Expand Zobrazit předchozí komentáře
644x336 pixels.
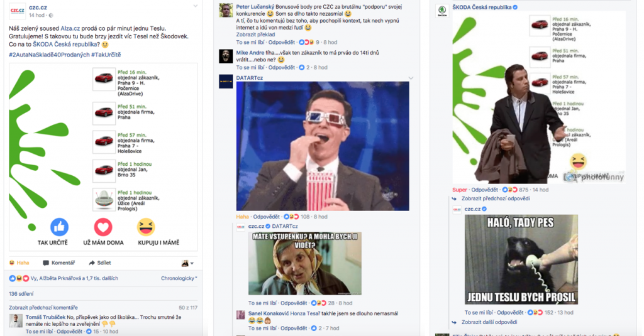pyautogui.click(x=43, y=307)
